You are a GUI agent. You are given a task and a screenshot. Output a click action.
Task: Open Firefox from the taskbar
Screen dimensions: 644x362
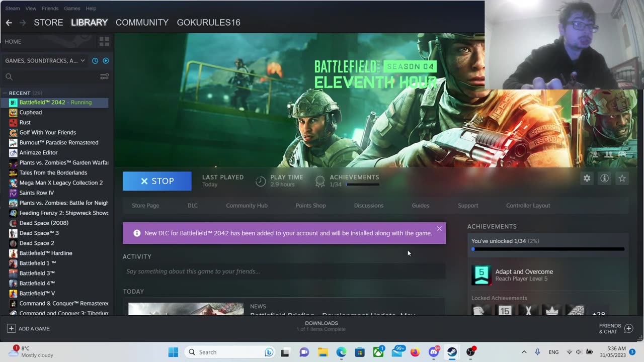[415, 352]
